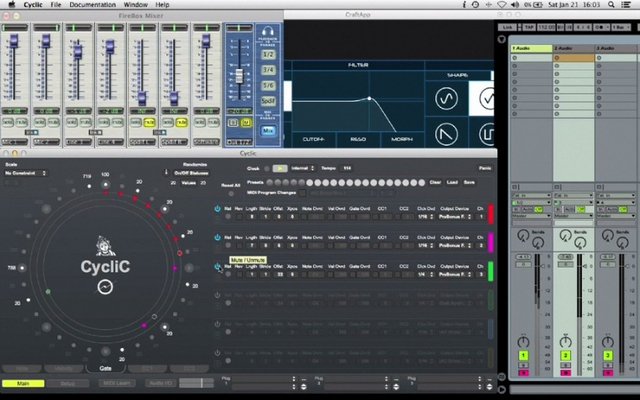Click the Reset All round button
This screenshot has width=640, height=400.
pos(231,193)
